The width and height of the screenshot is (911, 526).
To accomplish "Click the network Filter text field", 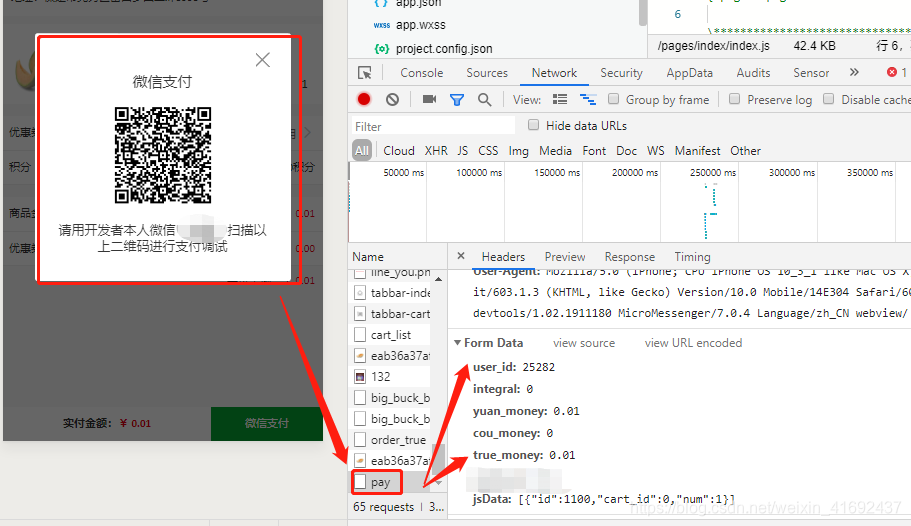I will pos(433,126).
